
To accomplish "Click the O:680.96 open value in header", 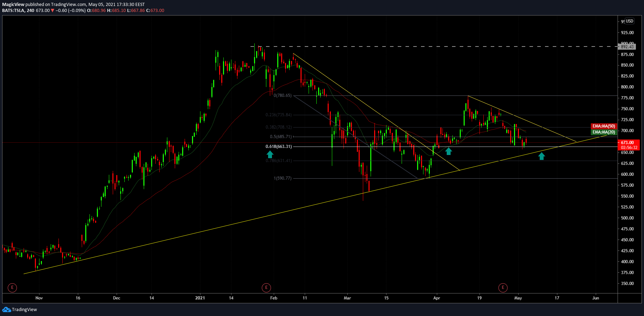I will (97, 11).
